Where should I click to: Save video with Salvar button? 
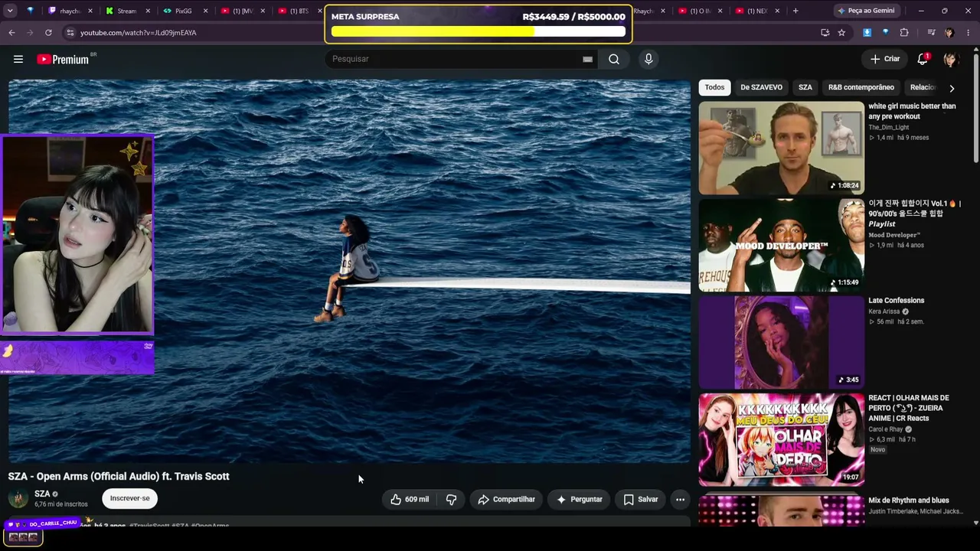click(x=640, y=499)
